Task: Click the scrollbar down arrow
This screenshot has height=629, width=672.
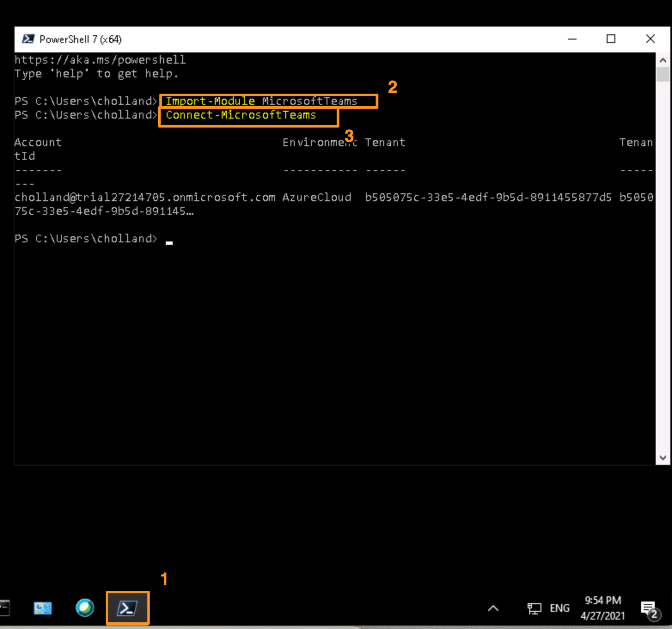Action: pos(663,458)
